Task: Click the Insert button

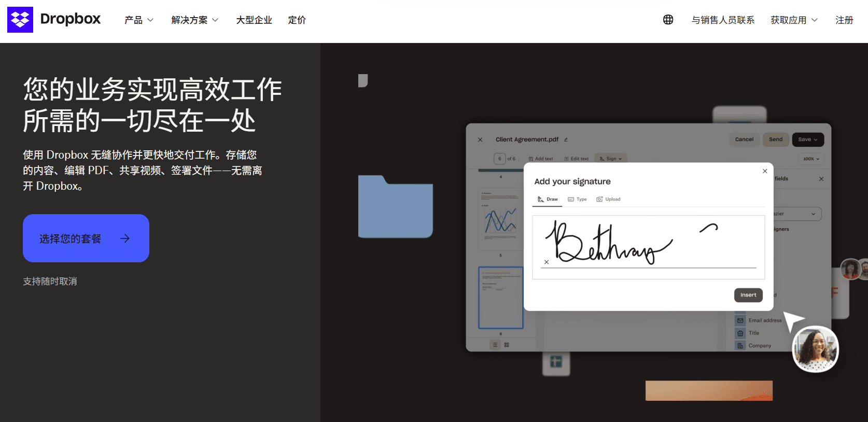Action: (x=748, y=295)
